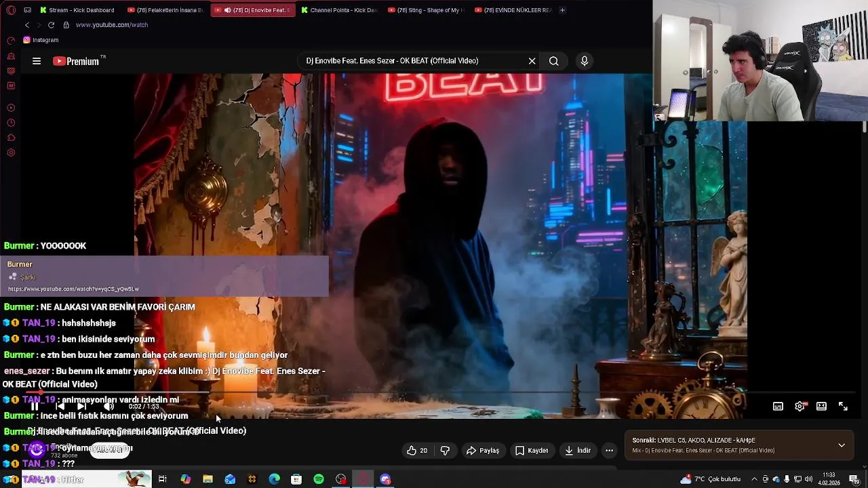Screen dimensions: 868x488
Task: Open video quality settings gear
Action: 800,407
